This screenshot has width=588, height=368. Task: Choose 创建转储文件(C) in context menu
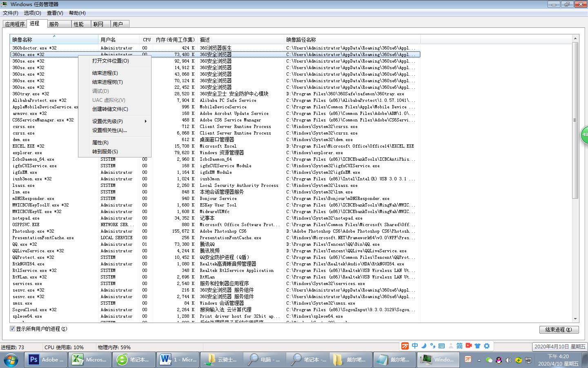click(115, 109)
